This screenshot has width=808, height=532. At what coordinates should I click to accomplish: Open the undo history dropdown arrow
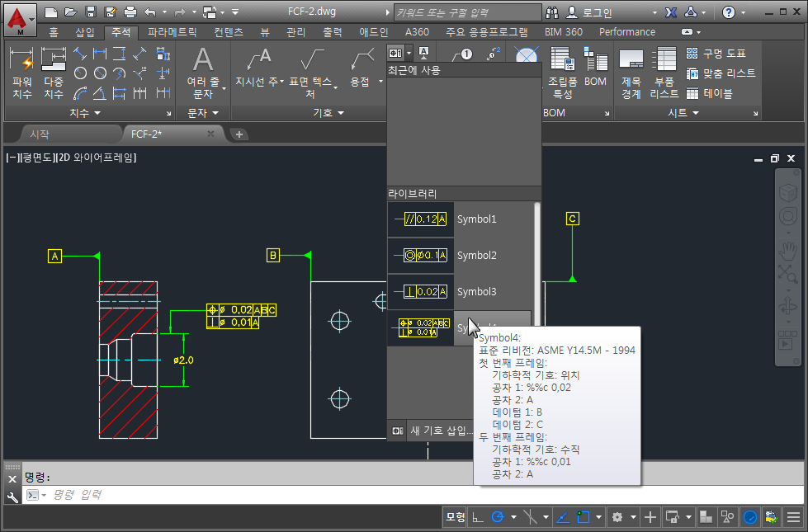pyautogui.click(x=164, y=12)
